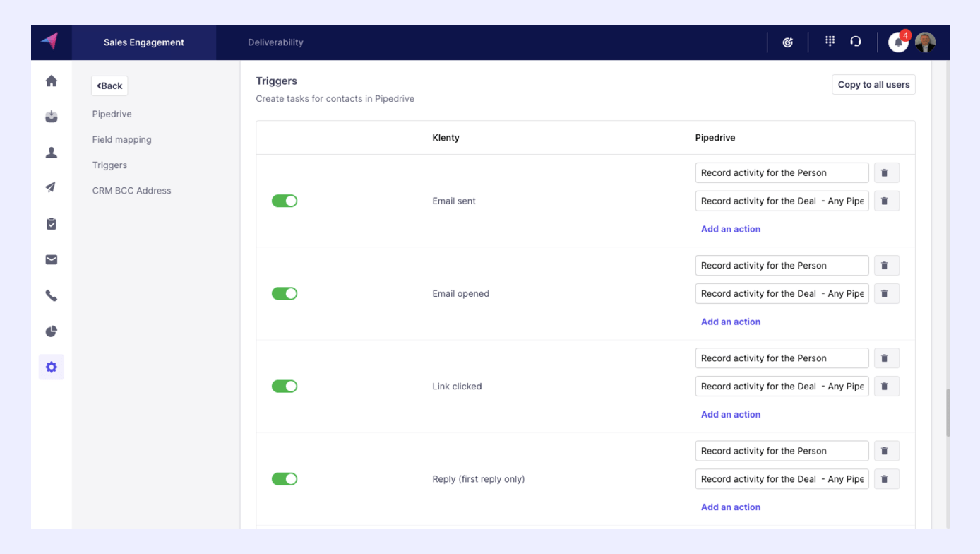Click the paper plane campaigns sidebar icon

(52, 188)
